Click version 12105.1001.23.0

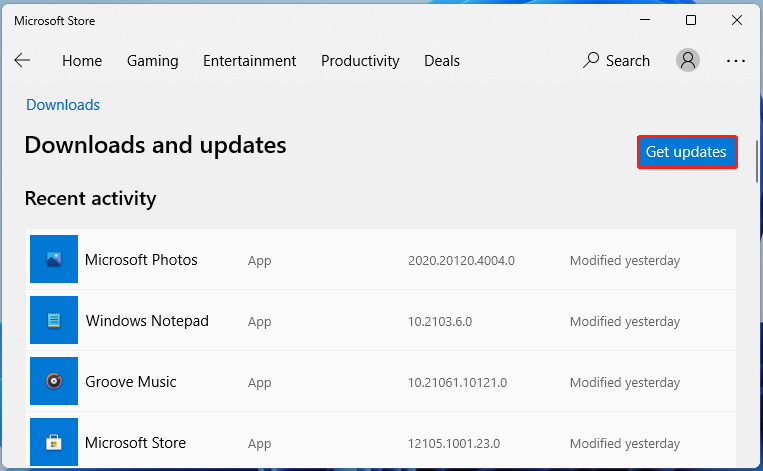click(454, 444)
